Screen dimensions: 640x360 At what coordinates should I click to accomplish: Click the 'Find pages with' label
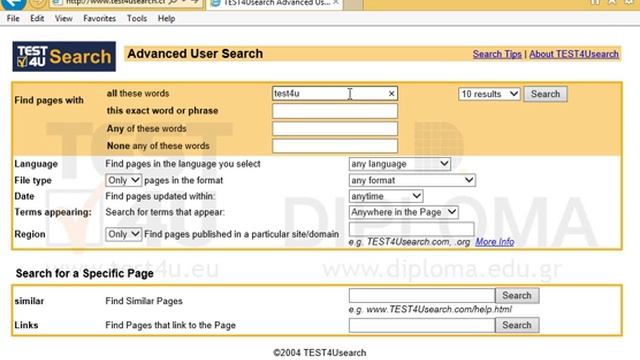49,100
